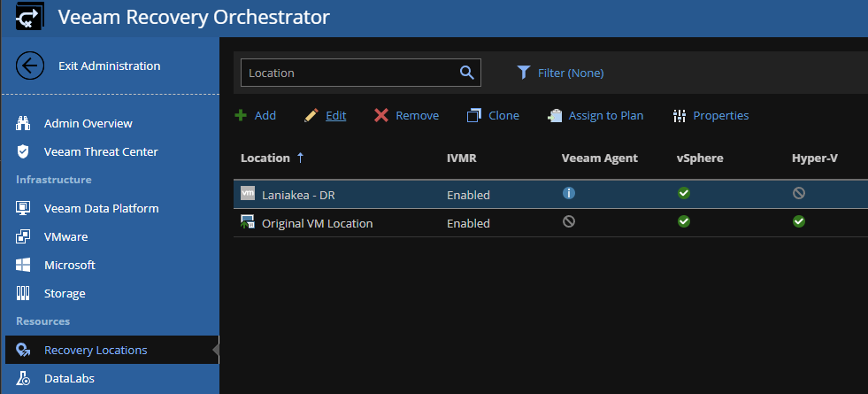Click the Add toolbar button
The image size is (868, 394).
pos(255,115)
